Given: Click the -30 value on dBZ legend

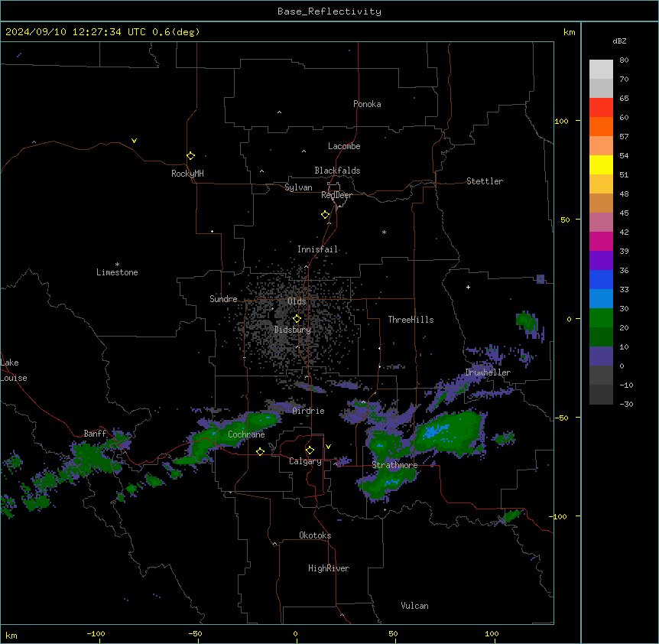Looking at the screenshot, I should pos(626,405).
